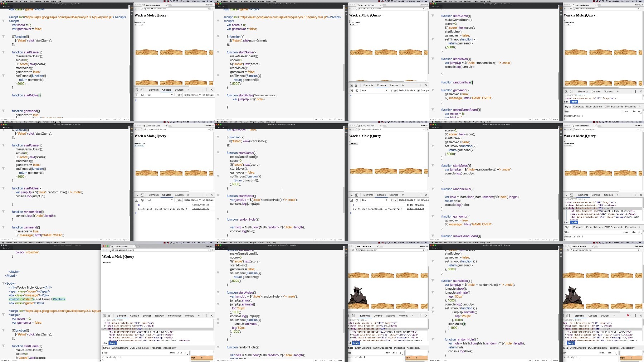Click back arrow in Chrome window showing Memory tab
The height and width of the screenshot is (362, 644).
(x=103, y=250)
